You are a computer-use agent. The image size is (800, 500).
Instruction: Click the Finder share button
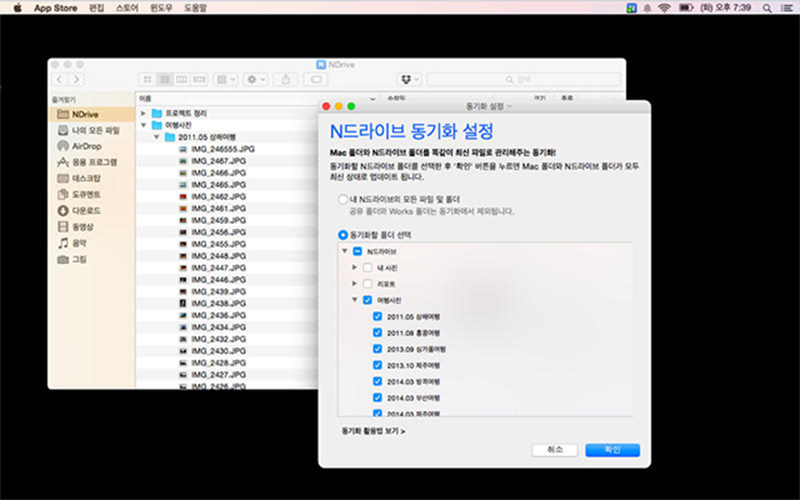[286, 79]
